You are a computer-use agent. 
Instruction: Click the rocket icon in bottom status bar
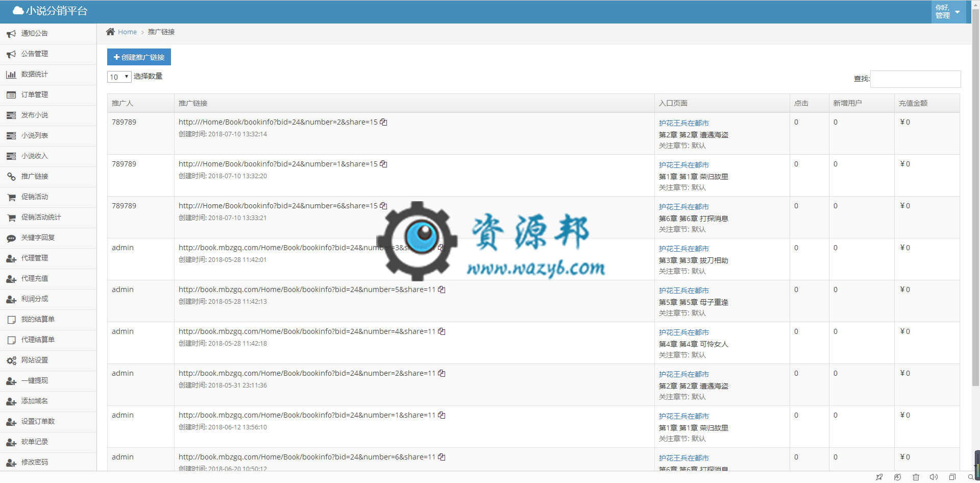pos(879,477)
